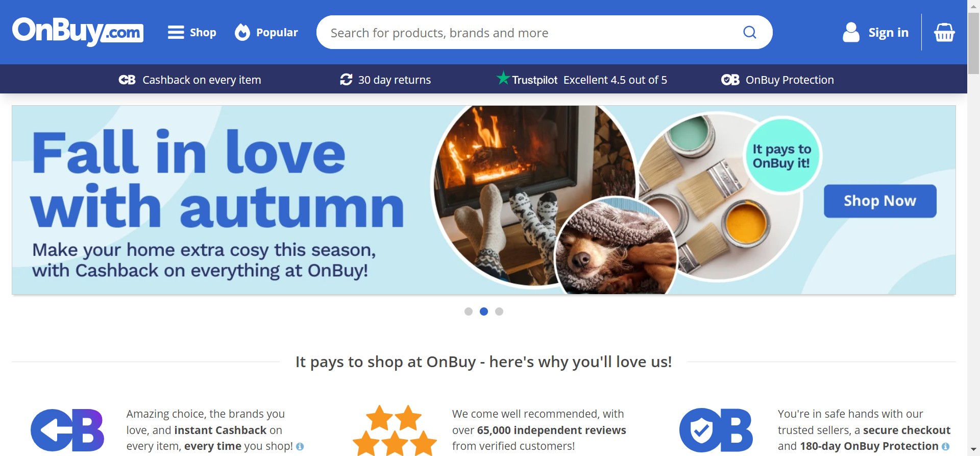
Task: Select the second carousel dot
Action: point(484,311)
